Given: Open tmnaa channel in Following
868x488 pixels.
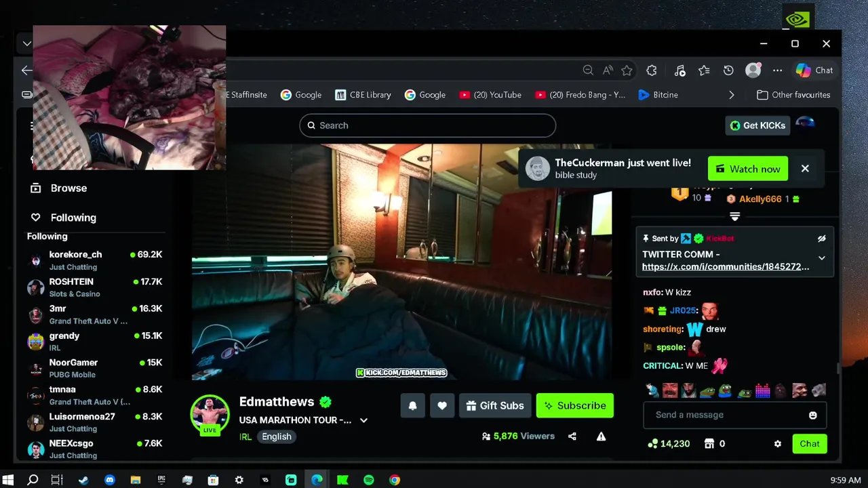Looking at the screenshot, I should (95, 395).
